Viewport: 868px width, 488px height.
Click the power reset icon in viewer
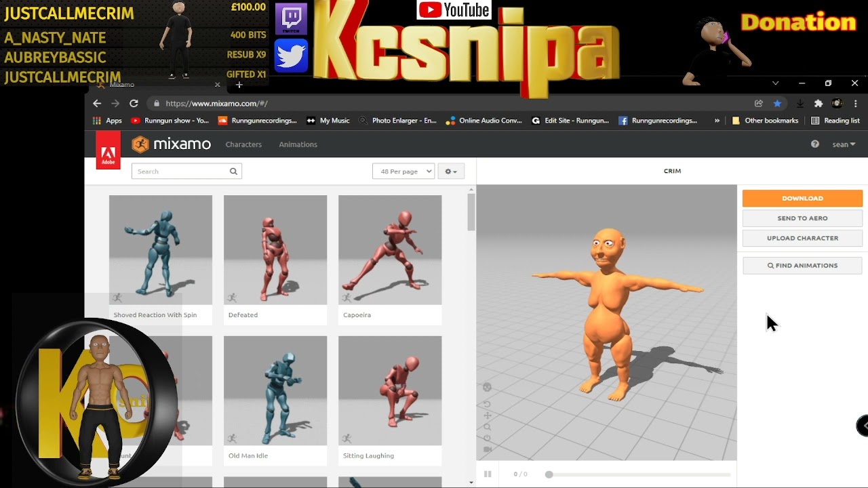487,439
